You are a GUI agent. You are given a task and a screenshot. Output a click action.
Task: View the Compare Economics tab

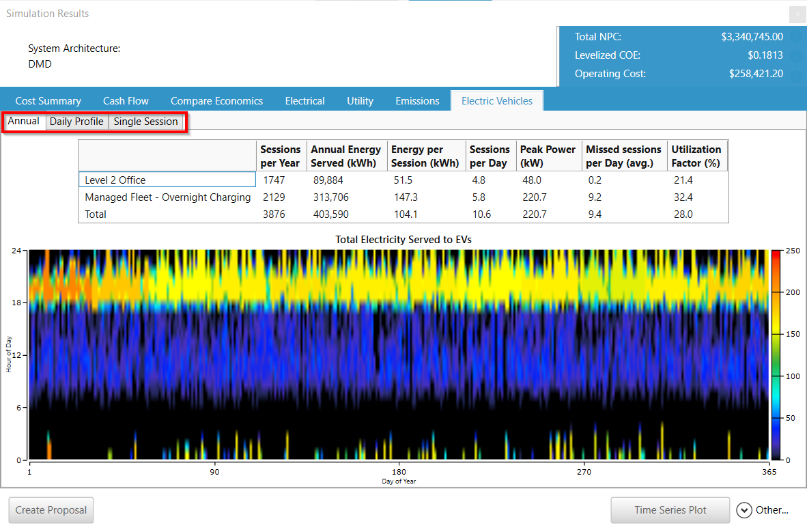216,100
